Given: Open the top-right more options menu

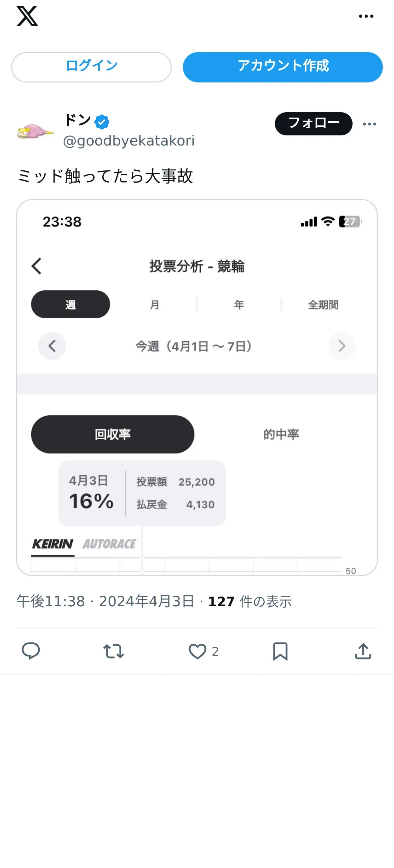Looking at the screenshot, I should tap(366, 16).
